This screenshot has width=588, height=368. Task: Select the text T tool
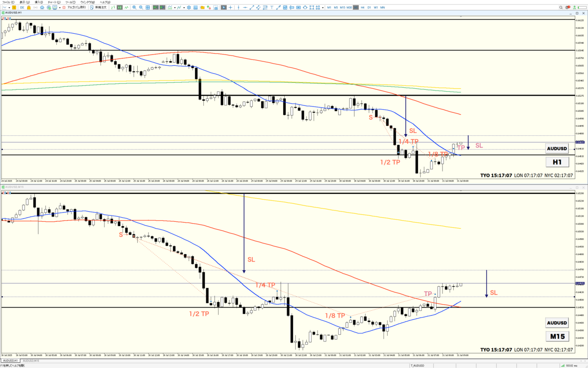pos(271,8)
